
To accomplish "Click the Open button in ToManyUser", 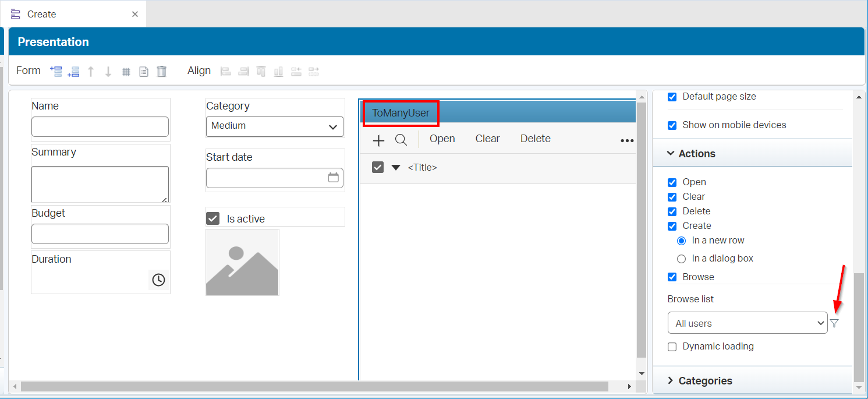I will pyautogui.click(x=442, y=139).
